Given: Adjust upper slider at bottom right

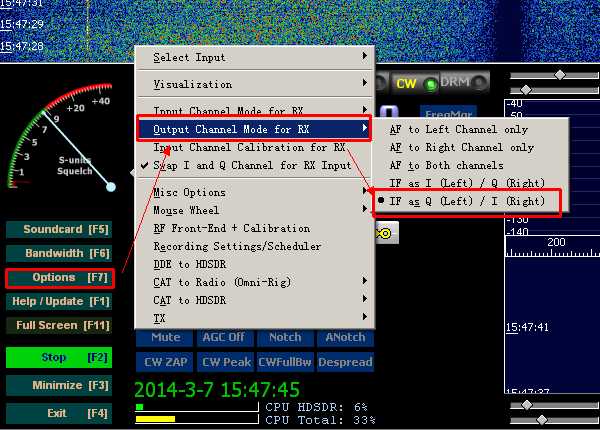Looking at the screenshot, I should coord(527,405).
